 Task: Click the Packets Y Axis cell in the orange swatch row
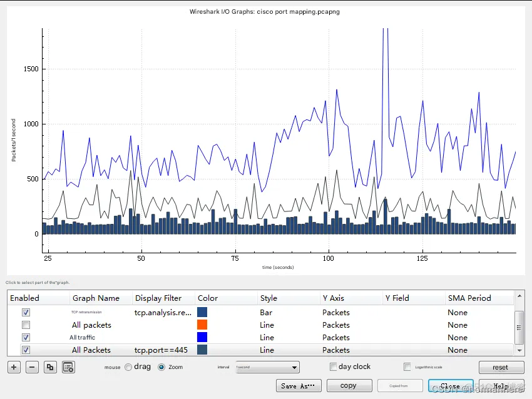tap(336, 325)
